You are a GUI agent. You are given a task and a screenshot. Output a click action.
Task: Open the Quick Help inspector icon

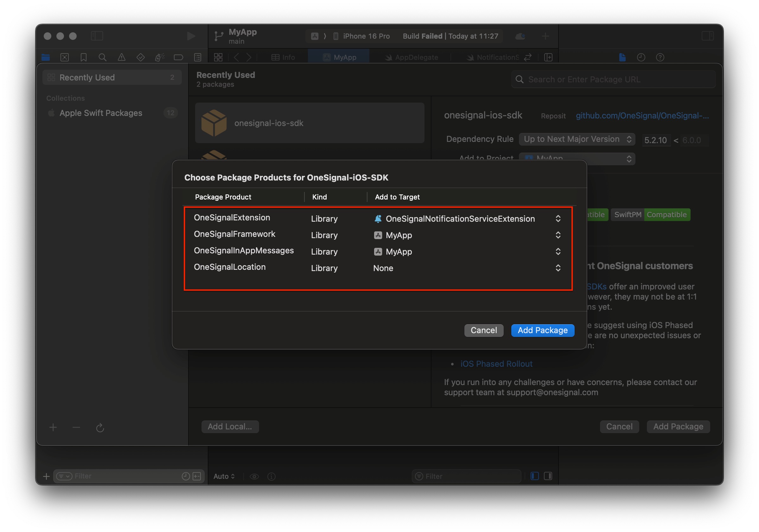[x=660, y=57]
